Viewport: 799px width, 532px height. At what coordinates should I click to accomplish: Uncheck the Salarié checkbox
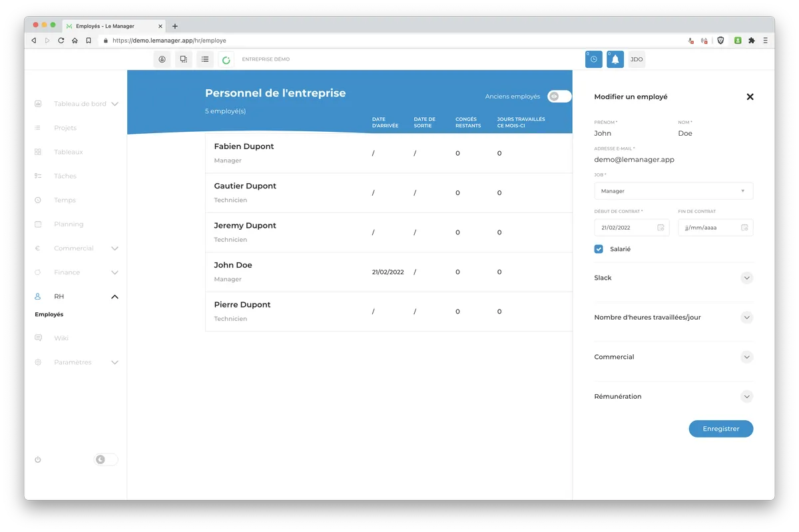point(599,249)
